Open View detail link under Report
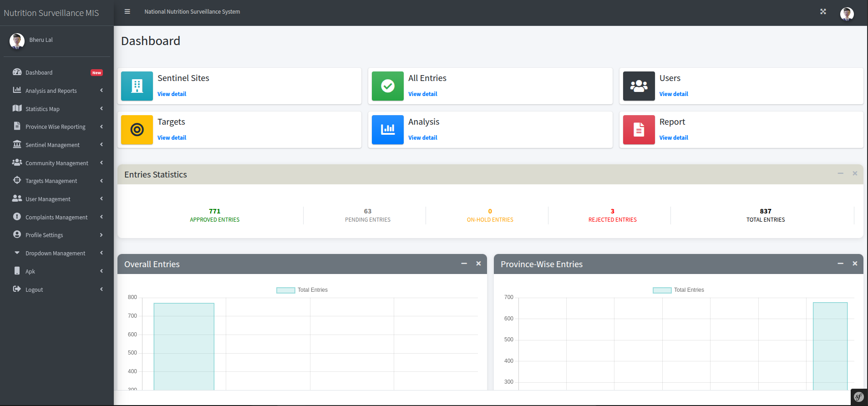The image size is (868, 406). (x=674, y=138)
